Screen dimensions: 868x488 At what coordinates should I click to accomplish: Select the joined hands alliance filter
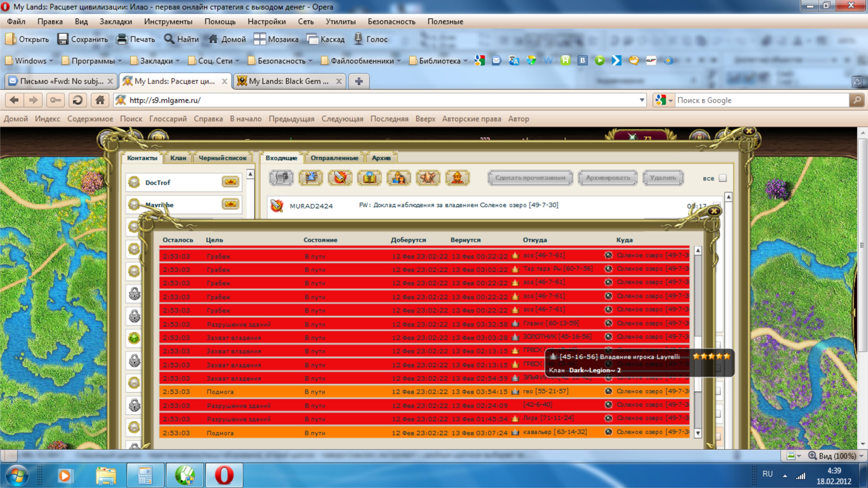pos(428,178)
